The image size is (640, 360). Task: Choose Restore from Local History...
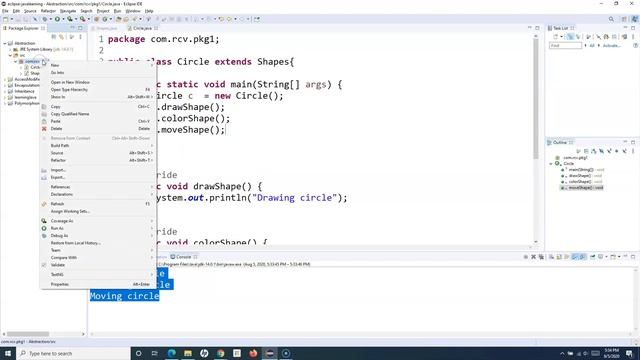(x=98, y=243)
